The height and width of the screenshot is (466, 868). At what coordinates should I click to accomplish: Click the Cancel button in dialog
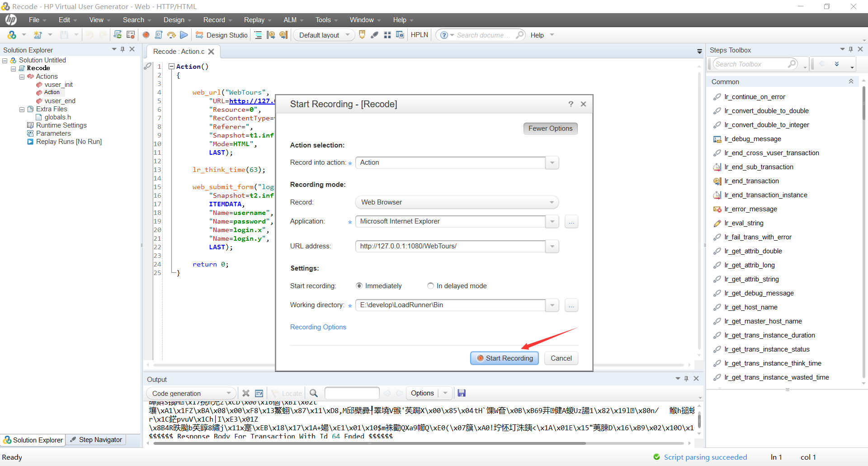[561, 358]
